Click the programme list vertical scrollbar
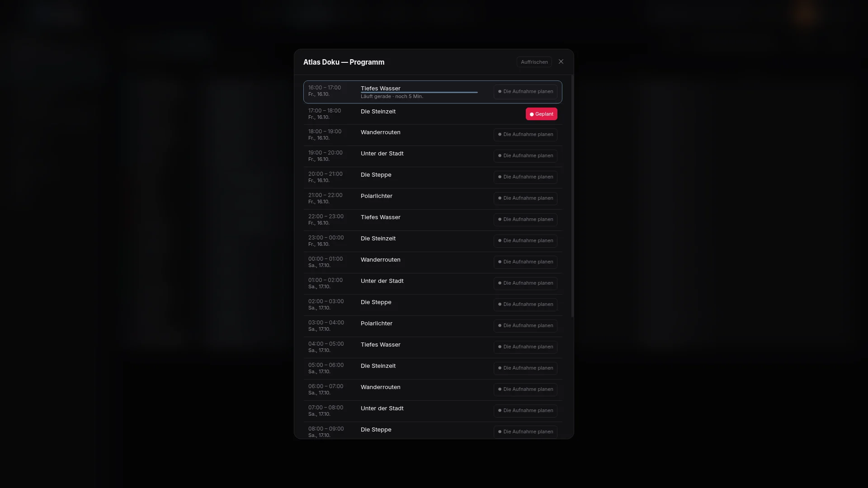868x488 pixels. click(572, 196)
